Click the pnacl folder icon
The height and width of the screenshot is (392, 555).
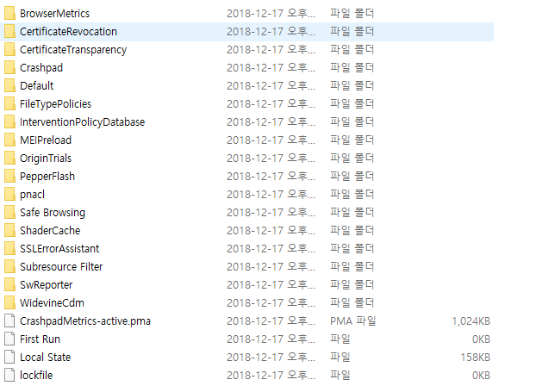pyautogui.click(x=9, y=194)
